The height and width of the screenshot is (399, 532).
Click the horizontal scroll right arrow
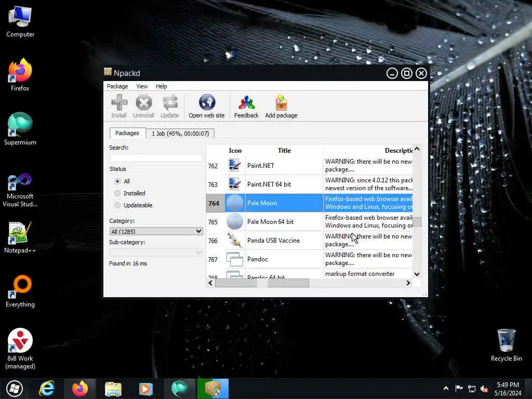(408, 283)
